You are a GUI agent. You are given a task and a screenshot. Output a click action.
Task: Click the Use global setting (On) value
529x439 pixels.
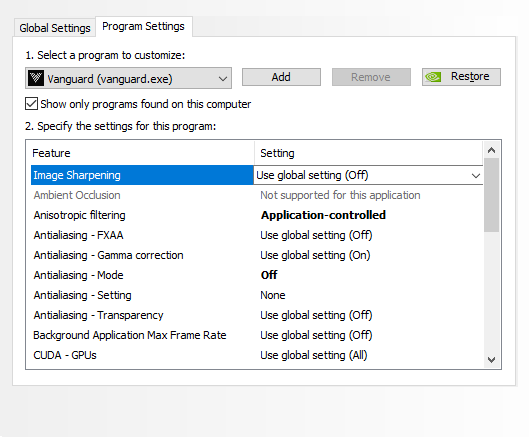(x=315, y=255)
